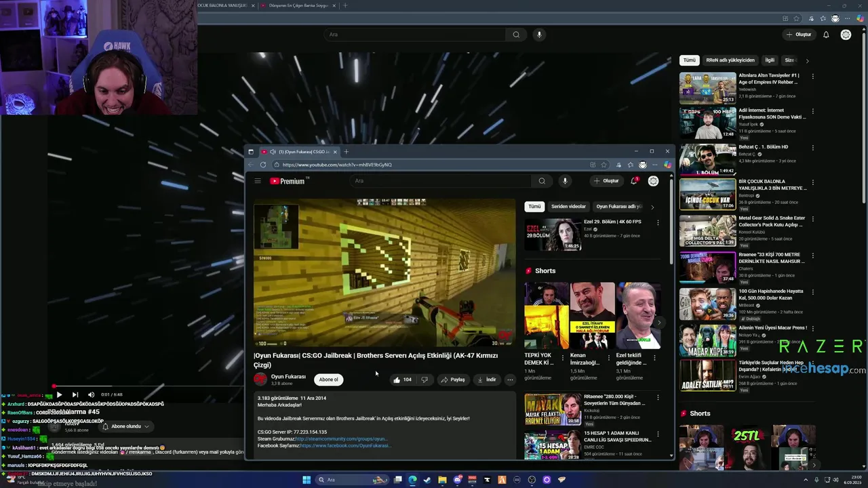Mute the background video player volume
868x488 pixels.
(x=91, y=394)
